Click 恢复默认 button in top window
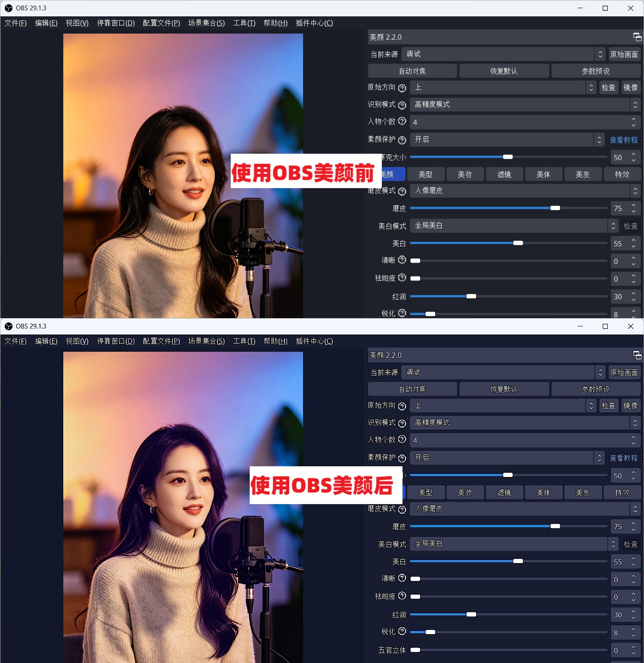Viewport: 644px width, 663px height. point(504,71)
